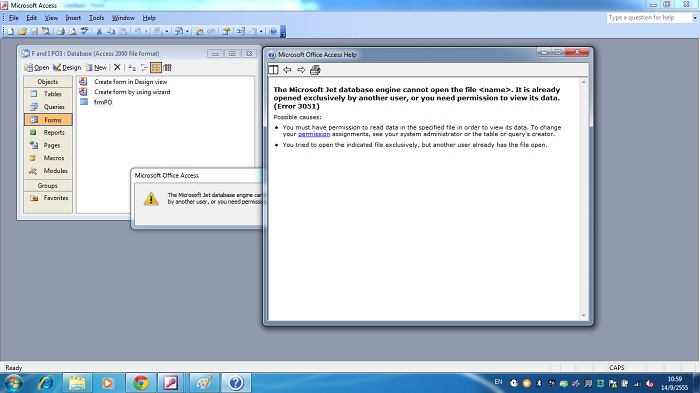
Task: Click the Type a question for help box
Action: (649, 17)
